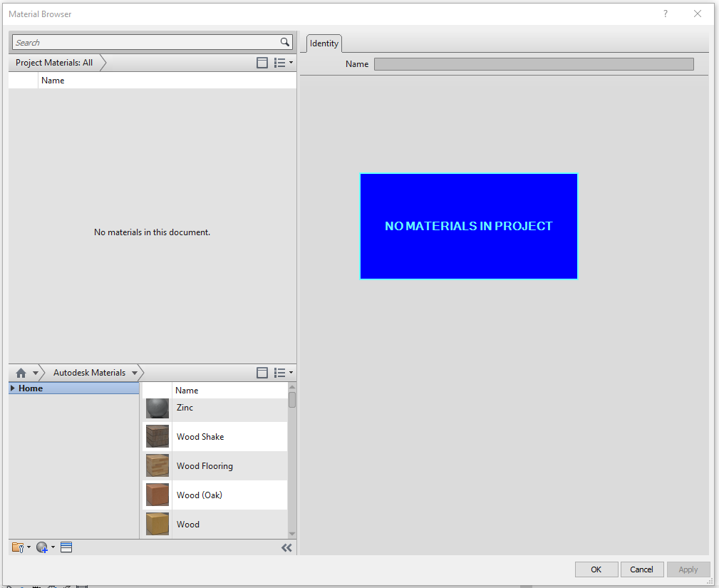Expand the Home tree node arrow
Viewport: 719px width, 588px height.
tap(12, 388)
